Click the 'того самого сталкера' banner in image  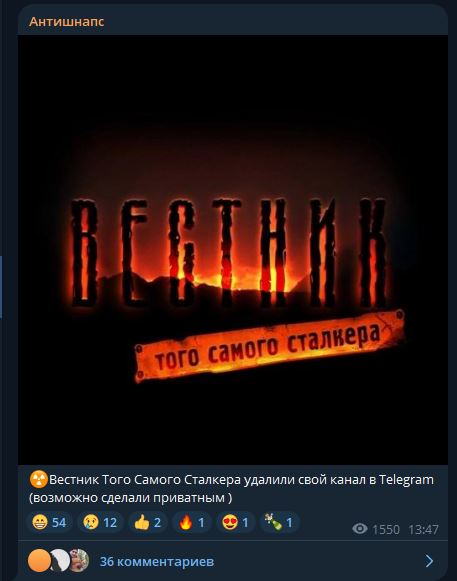[x=269, y=346]
